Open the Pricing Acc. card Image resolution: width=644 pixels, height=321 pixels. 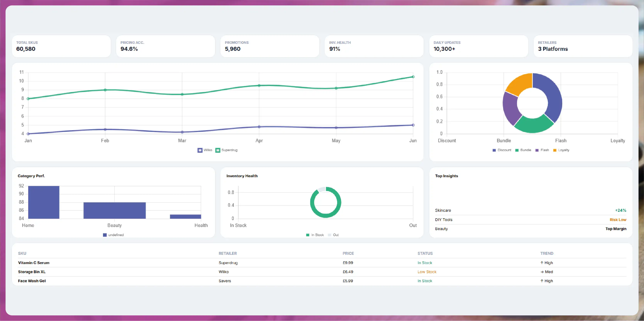pos(165,46)
